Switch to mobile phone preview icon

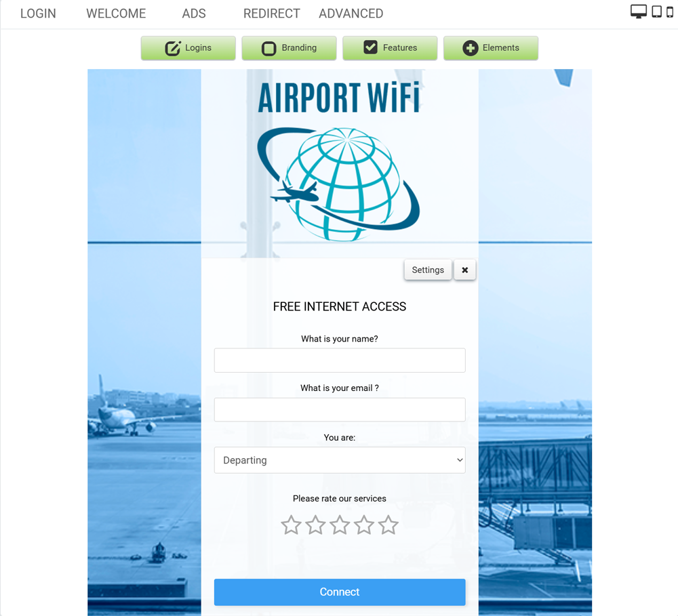coord(670,12)
